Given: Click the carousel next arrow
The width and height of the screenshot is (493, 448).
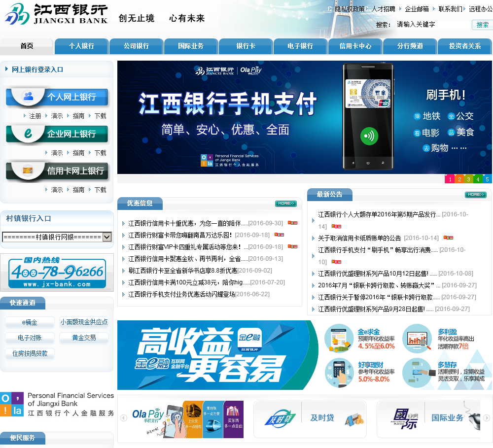Looking at the screenshot, I should pyautogui.click(x=487, y=418).
